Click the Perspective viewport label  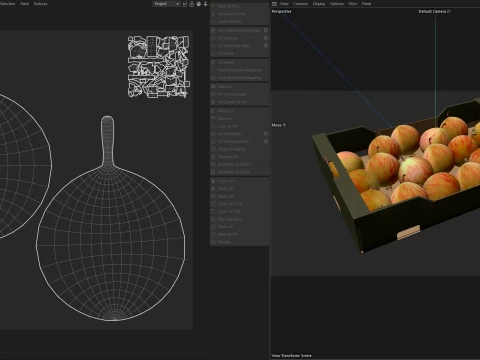pos(282,11)
